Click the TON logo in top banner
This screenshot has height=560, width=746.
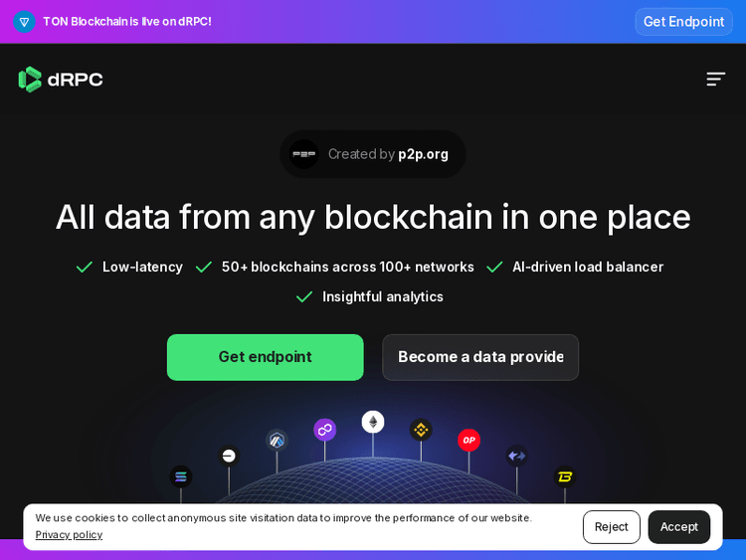tap(24, 21)
